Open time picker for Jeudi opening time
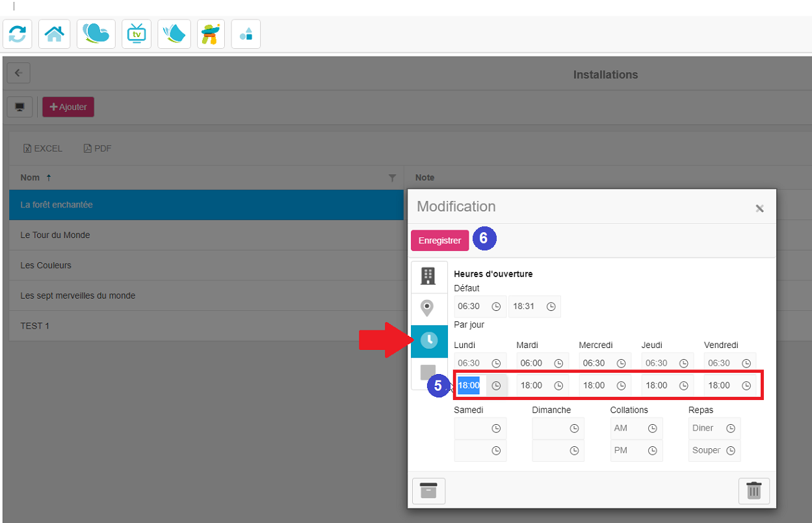The height and width of the screenshot is (523, 812). (683, 363)
